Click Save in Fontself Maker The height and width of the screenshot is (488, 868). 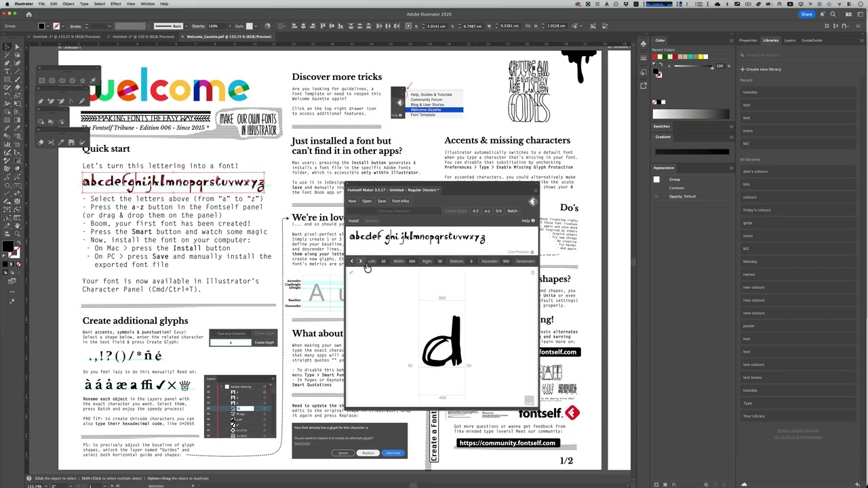382,201
